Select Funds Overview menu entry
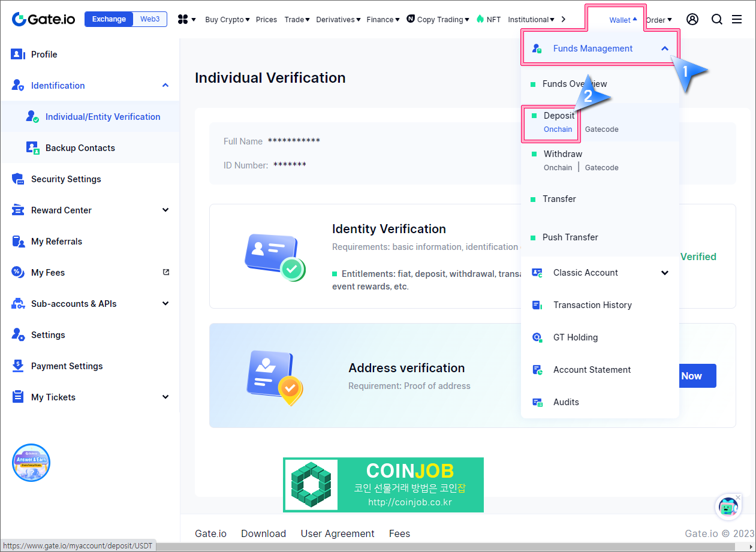756x552 pixels. (x=574, y=84)
